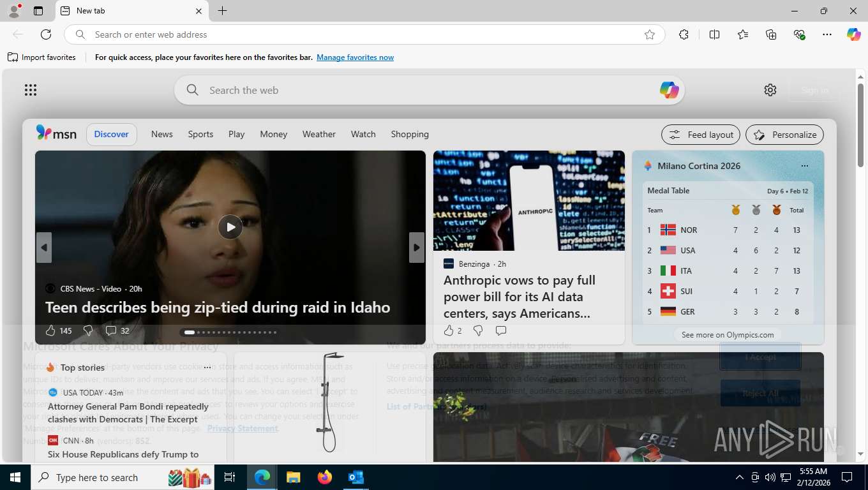868x490 pixels.
Task: Open the Weather tab
Action: click(319, 134)
